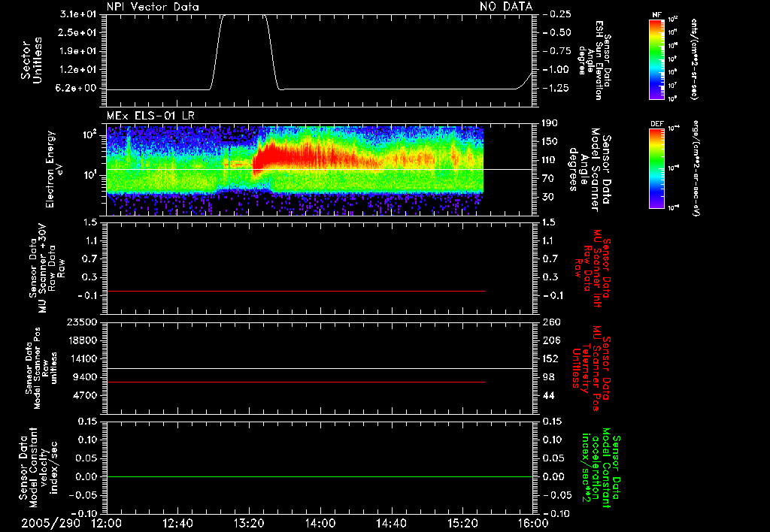The image size is (770, 532).
Task: Click the '206' telemetry axis value
Action: pyautogui.click(x=551, y=340)
